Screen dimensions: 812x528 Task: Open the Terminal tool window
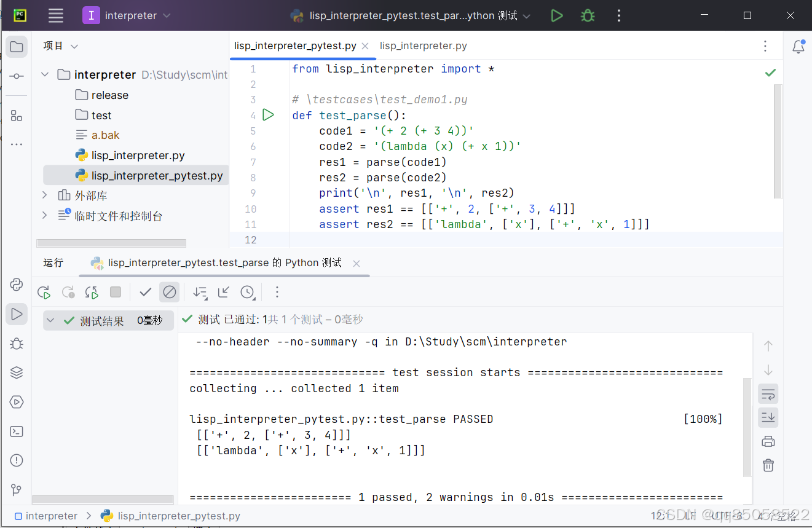click(17, 431)
